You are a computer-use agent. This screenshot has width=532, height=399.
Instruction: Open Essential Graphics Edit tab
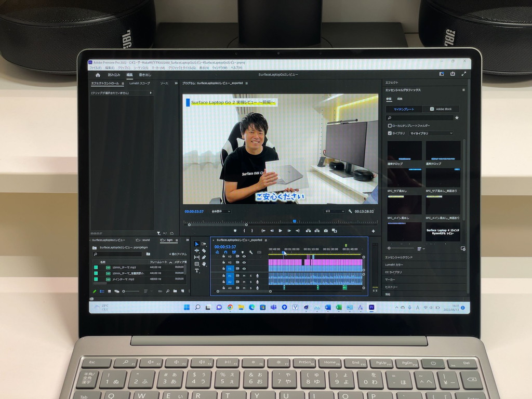pos(400,99)
